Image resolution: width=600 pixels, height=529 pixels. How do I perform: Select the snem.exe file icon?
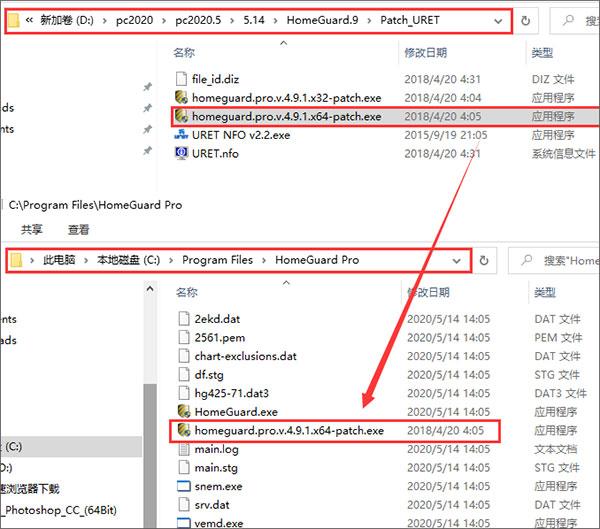coord(184,486)
